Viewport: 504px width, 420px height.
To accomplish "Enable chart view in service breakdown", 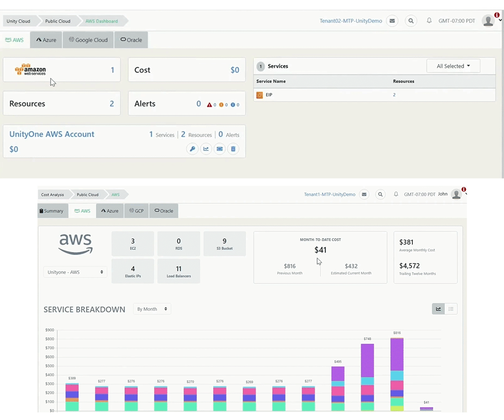I will [438, 309].
